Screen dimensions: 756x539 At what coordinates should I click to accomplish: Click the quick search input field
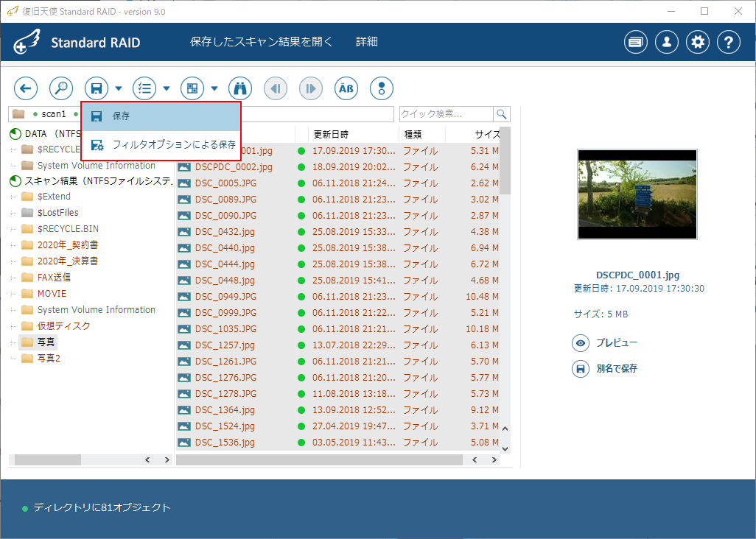tap(447, 114)
